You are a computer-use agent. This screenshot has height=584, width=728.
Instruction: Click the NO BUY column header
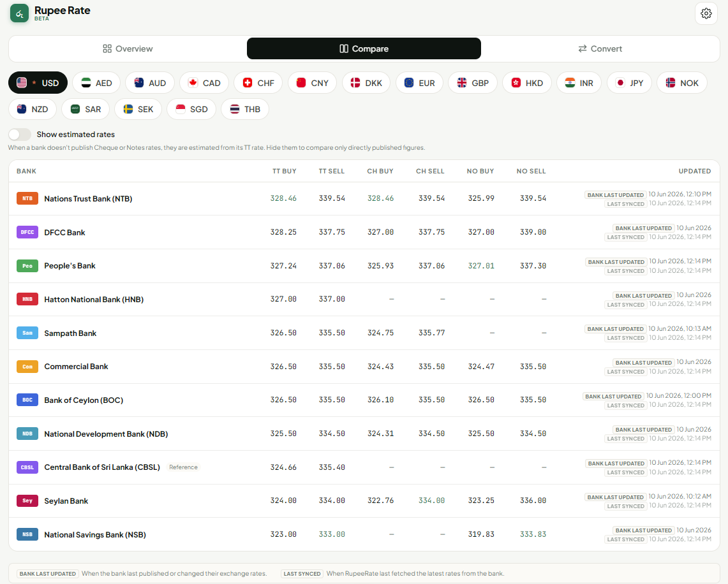480,171
